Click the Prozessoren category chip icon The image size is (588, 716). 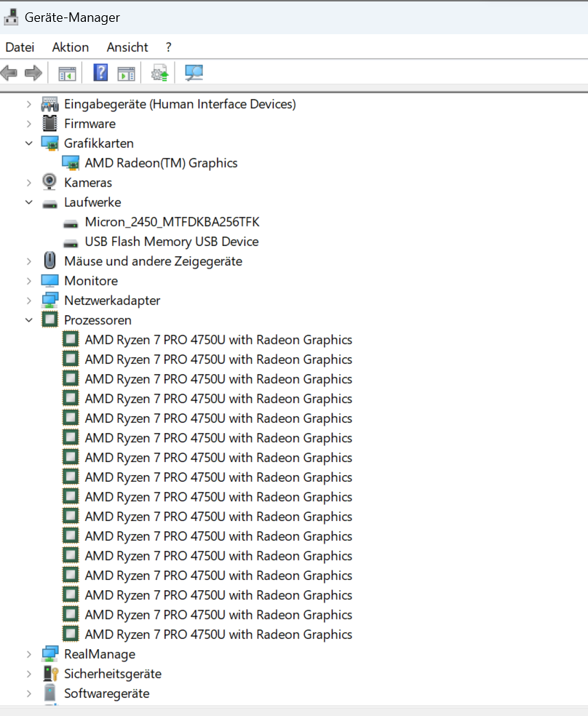[49, 319]
